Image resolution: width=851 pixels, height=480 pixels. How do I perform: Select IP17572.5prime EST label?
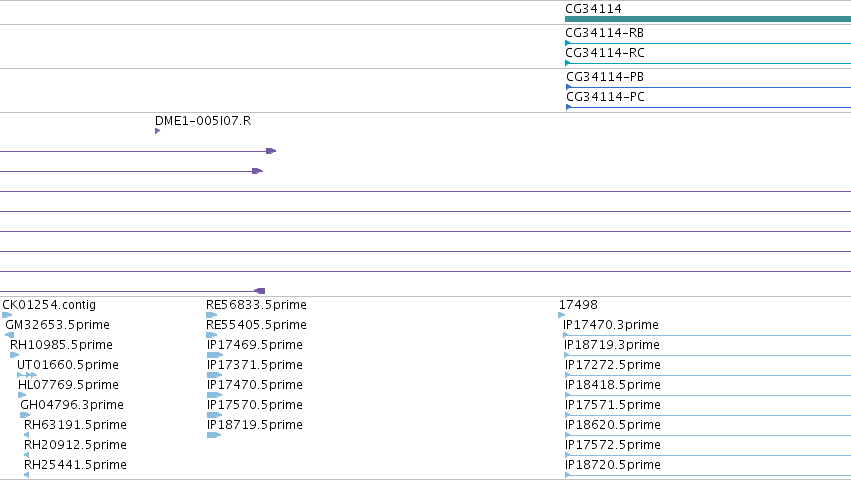coord(613,445)
